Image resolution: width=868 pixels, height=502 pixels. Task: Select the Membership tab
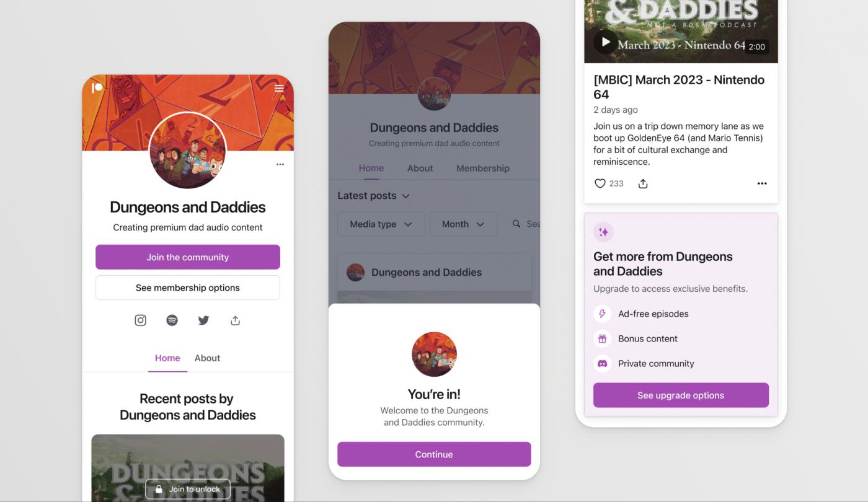(x=483, y=168)
